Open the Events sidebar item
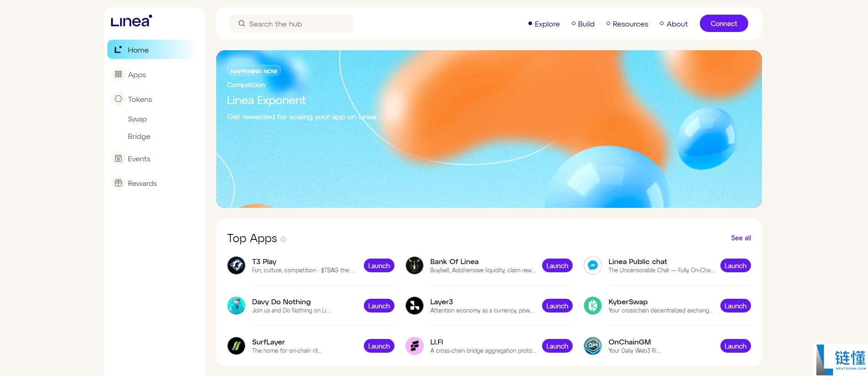868x376 pixels. coord(151,159)
